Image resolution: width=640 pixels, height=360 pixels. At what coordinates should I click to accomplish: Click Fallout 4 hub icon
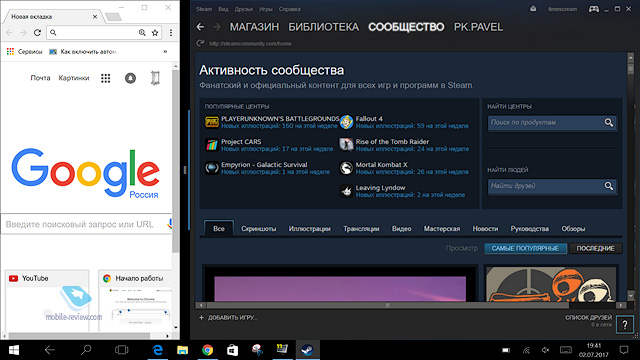pyautogui.click(x=346, y=122)
